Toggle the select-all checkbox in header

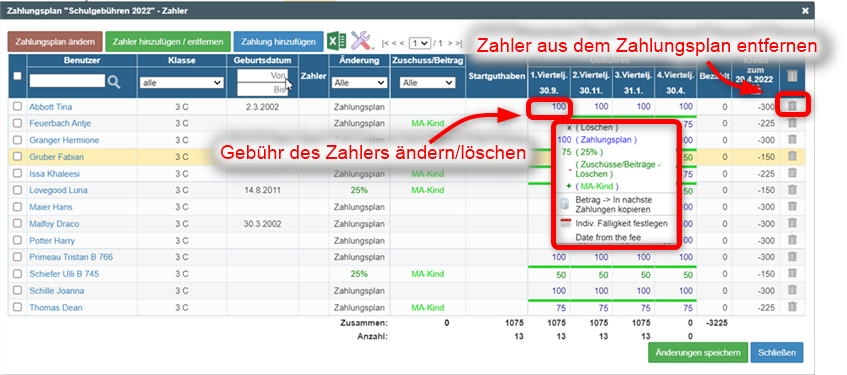point(17,76)
